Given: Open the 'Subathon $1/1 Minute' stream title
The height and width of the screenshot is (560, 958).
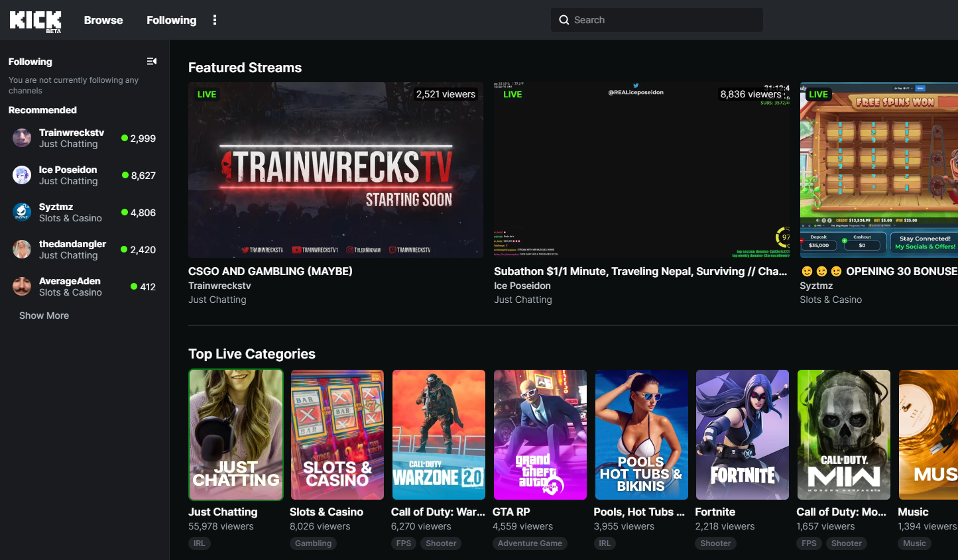Looking at the screenshot, I should click(x=640, y=271).
